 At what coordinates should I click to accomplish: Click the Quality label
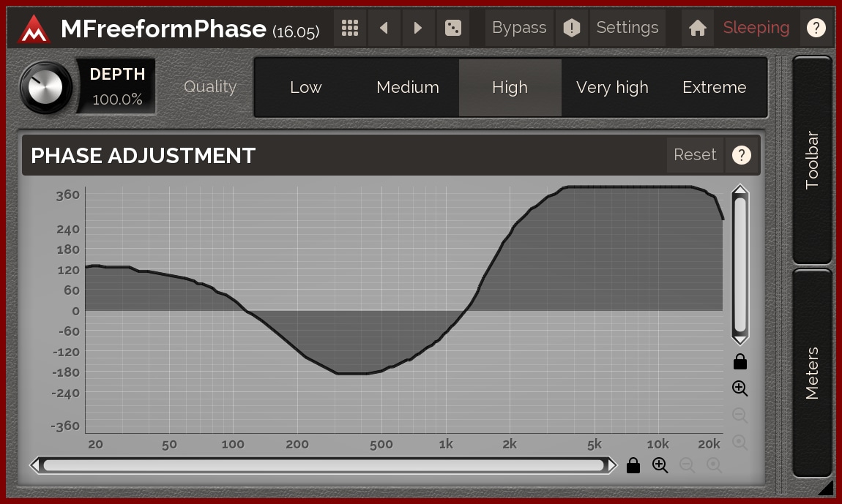210,87
